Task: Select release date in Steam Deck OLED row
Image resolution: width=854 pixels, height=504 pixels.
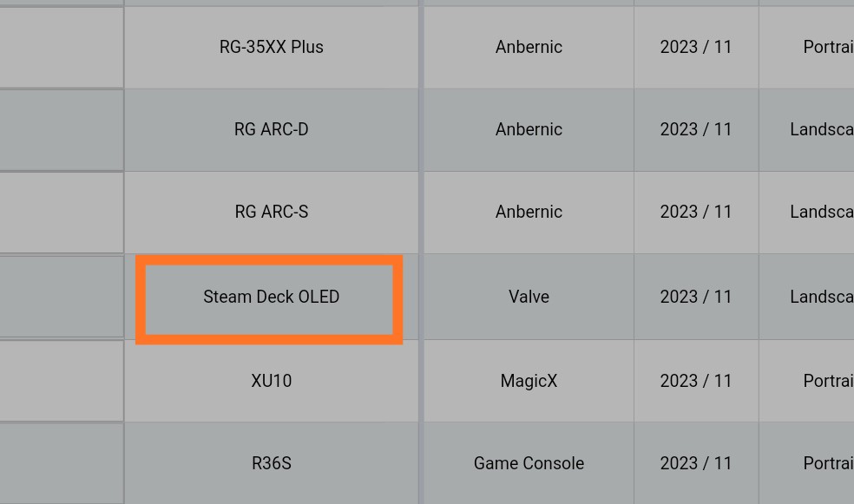Action: point(696,297)
